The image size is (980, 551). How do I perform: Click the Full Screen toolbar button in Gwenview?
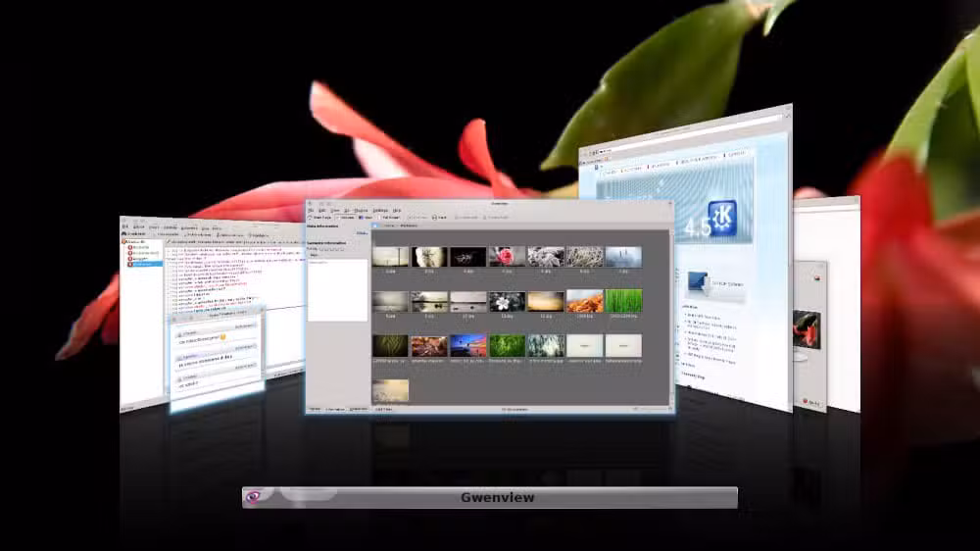386,217
